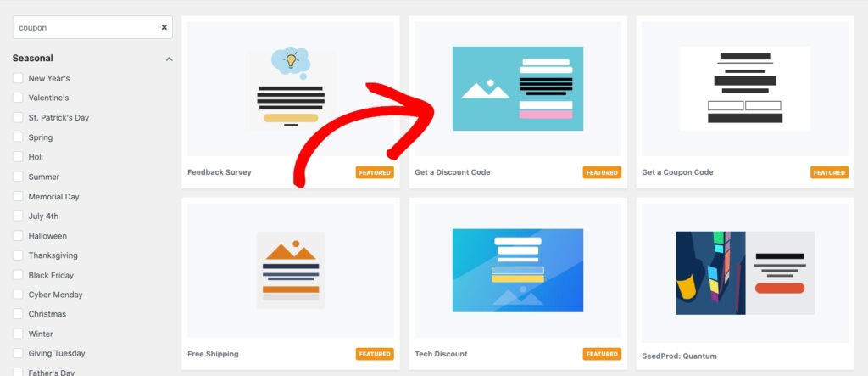Viewport: 868px width, 376px height.
Task: Click Featured badge on Get a Coupon Code
Action: tap(829, 172)
